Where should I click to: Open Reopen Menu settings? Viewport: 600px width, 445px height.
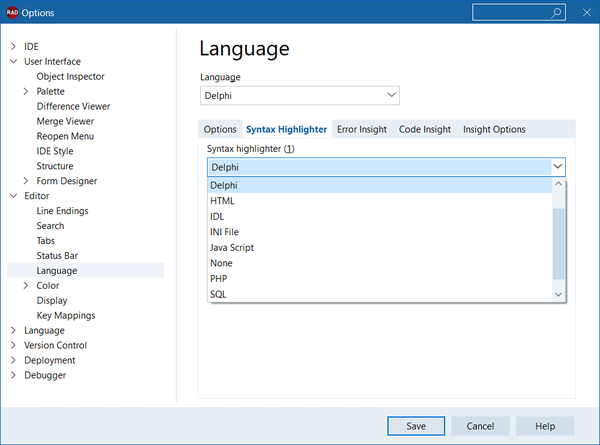click(65, 136)
